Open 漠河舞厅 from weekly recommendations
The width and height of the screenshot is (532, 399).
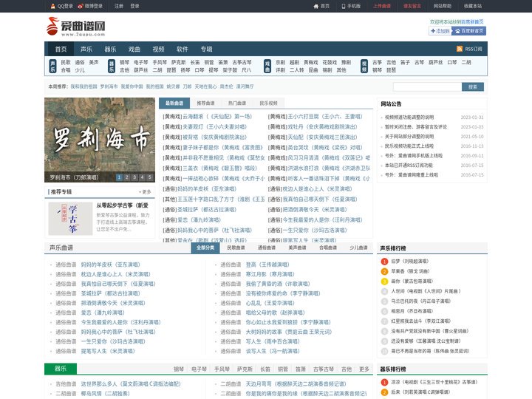click(x=245, y=86)
